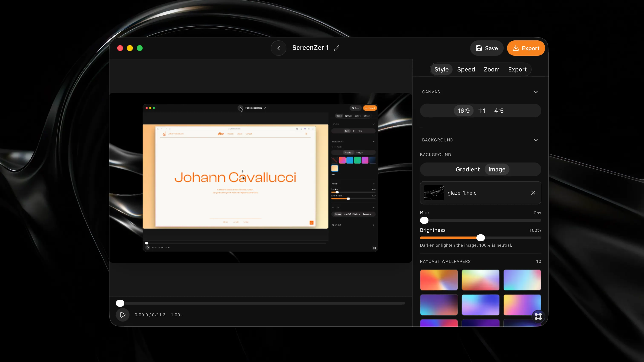The image size is (644, 362).
Task: Go back with the chevron arrow button
Action: [279, 48]
